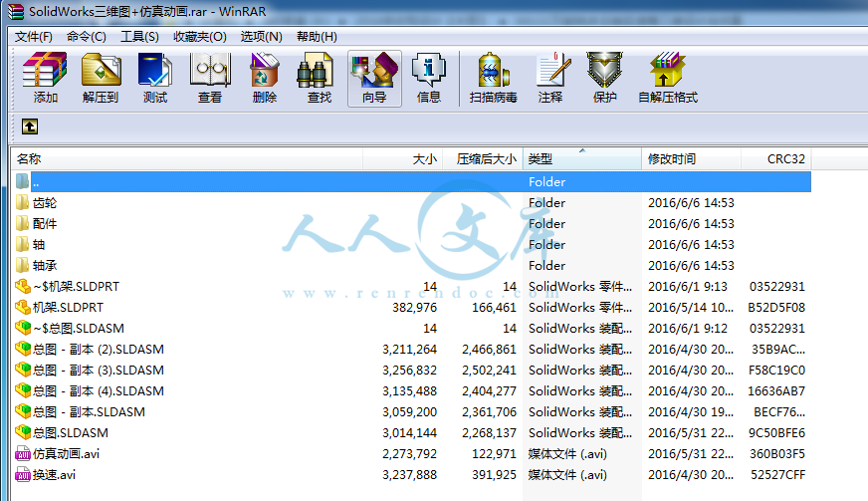Go up one folder level button
This screenshot has height=501, width=868.
(x=30, y=126)
